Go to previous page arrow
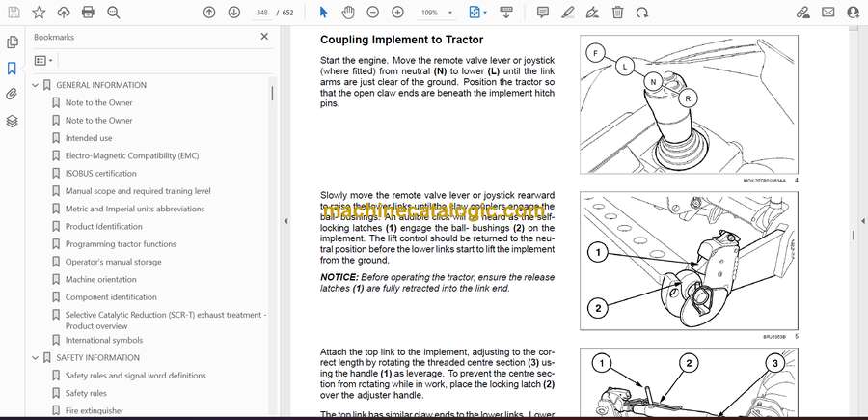Viewport: 868px width, 420px height. [209, 13]
